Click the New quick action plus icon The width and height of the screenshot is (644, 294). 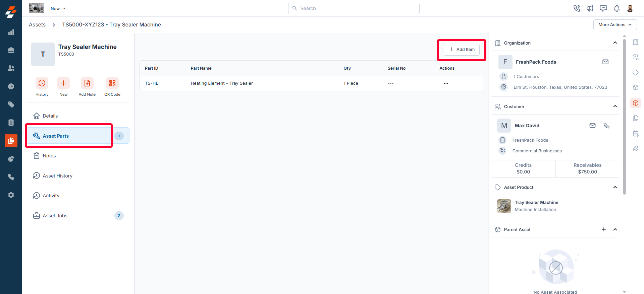pos(63,83)
